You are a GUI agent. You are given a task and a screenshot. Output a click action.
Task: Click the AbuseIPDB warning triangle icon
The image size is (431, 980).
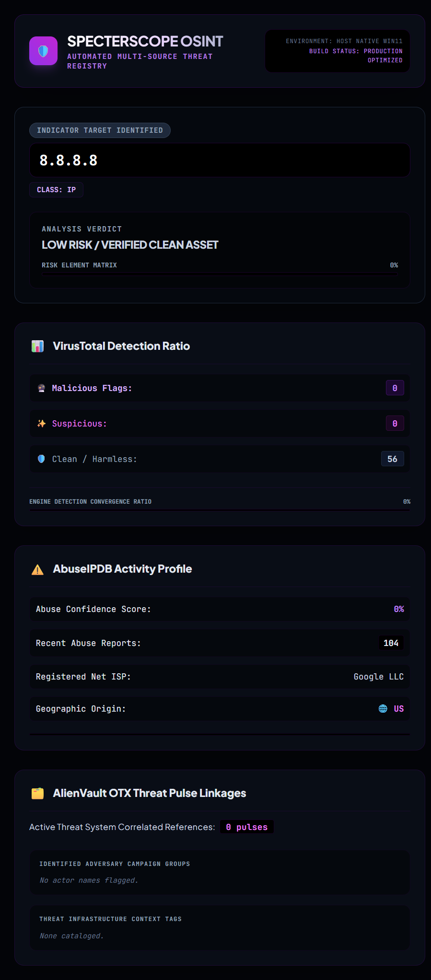37,569
